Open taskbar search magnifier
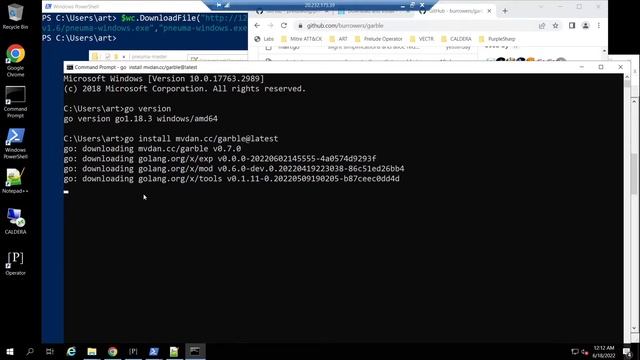Image resolution: width=640 pixels, height=360 pixels. tap(30, 351)
